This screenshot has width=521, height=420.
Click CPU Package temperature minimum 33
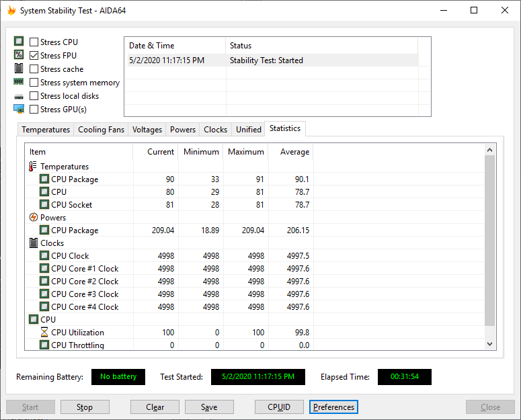(x=215, y=179)
